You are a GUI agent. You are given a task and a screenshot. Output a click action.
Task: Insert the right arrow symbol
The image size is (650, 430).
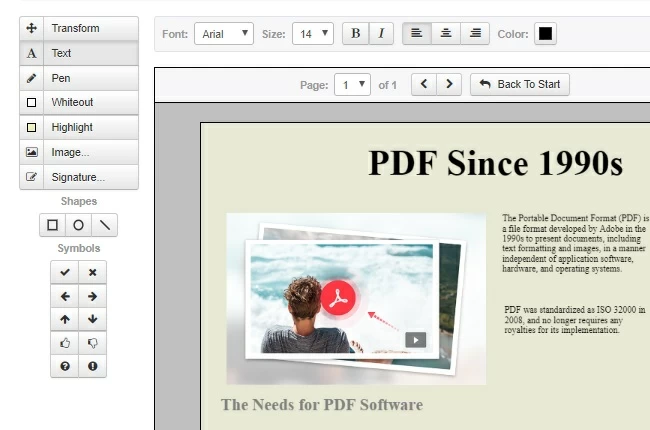(x=92, y=296)
